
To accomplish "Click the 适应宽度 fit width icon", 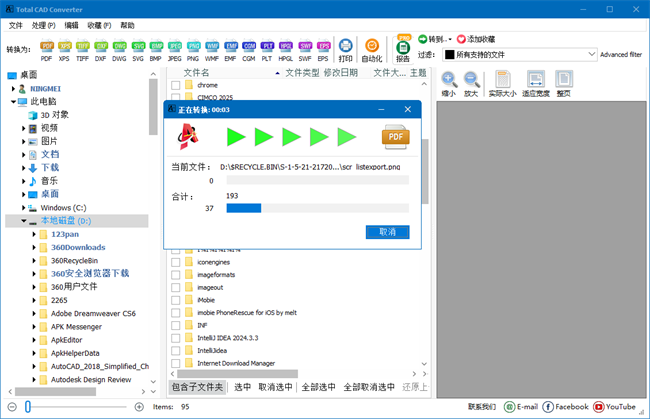I will click(x=536, y=84).
